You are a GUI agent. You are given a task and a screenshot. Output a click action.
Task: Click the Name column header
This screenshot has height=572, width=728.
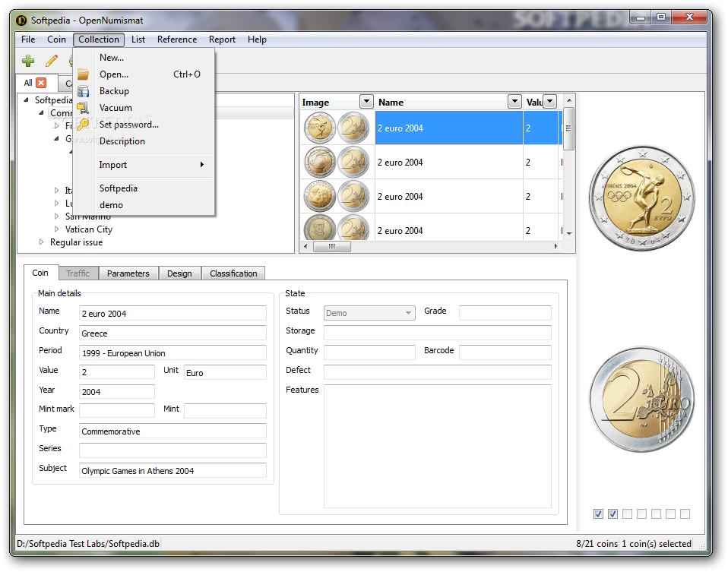[442, 102]
